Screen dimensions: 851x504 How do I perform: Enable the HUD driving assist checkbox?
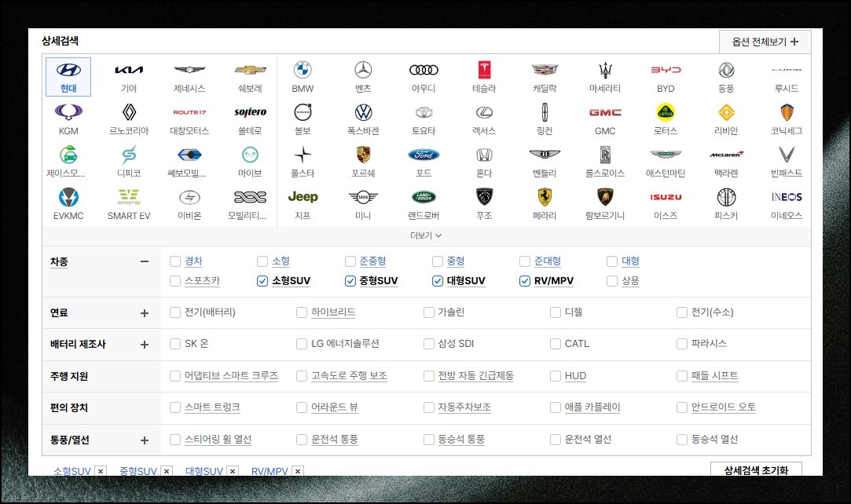tap(556, 376)
